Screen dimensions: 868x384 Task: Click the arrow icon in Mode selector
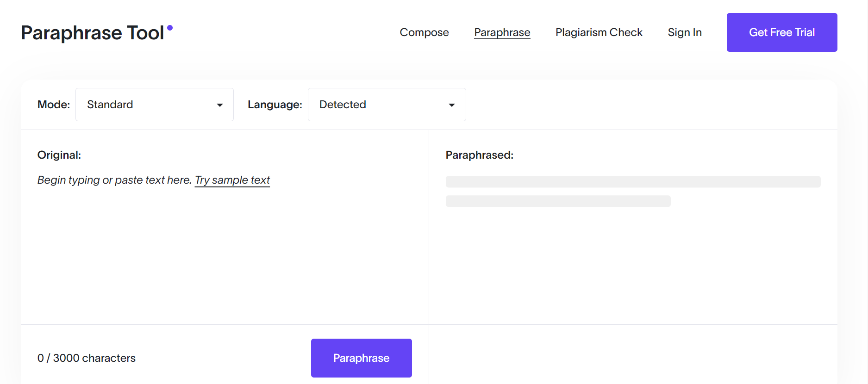220,105
